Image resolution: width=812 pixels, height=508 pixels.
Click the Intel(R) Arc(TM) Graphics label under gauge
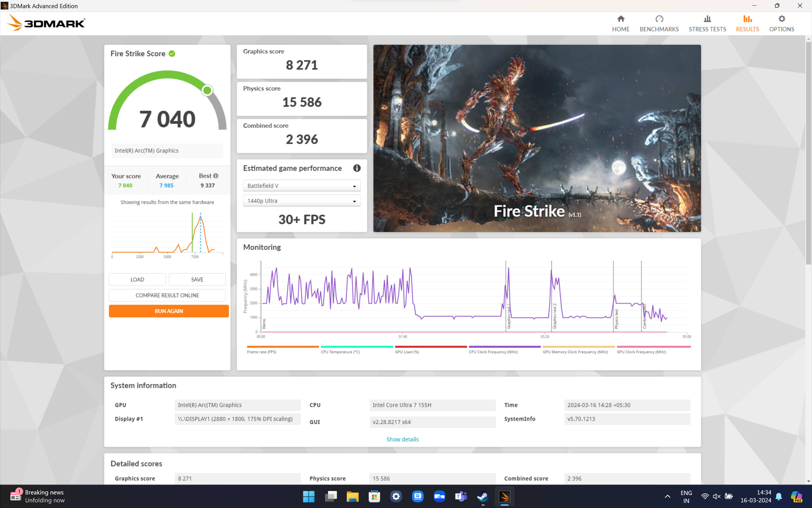click(167, 150)
